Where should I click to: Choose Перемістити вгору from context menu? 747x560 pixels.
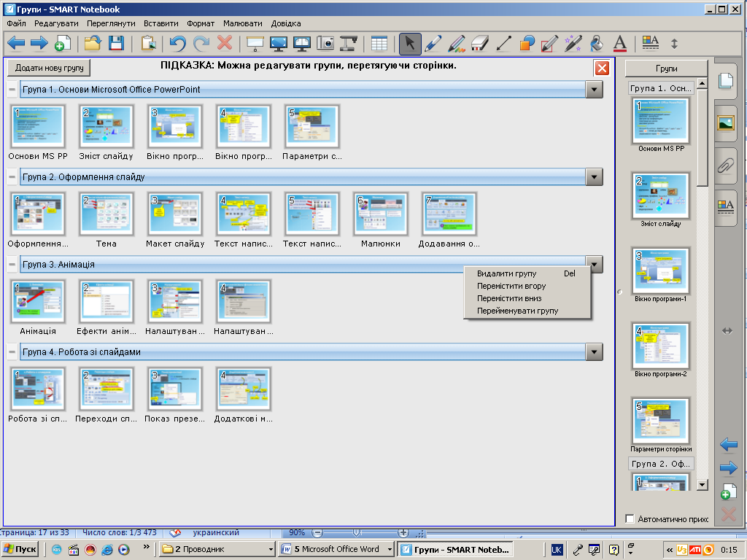[527, 286]
